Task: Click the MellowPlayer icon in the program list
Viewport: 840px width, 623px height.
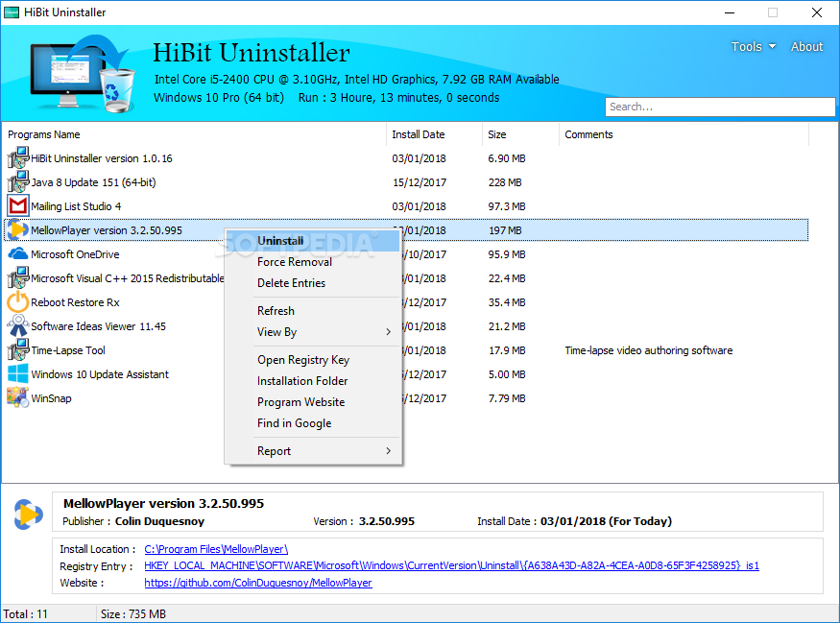Action: [x=17, y=229]
